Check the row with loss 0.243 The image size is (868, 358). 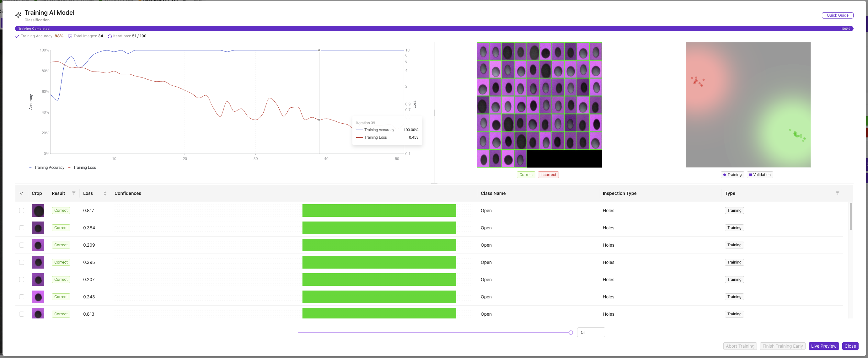pyautogui.click(x=22, y=297)
